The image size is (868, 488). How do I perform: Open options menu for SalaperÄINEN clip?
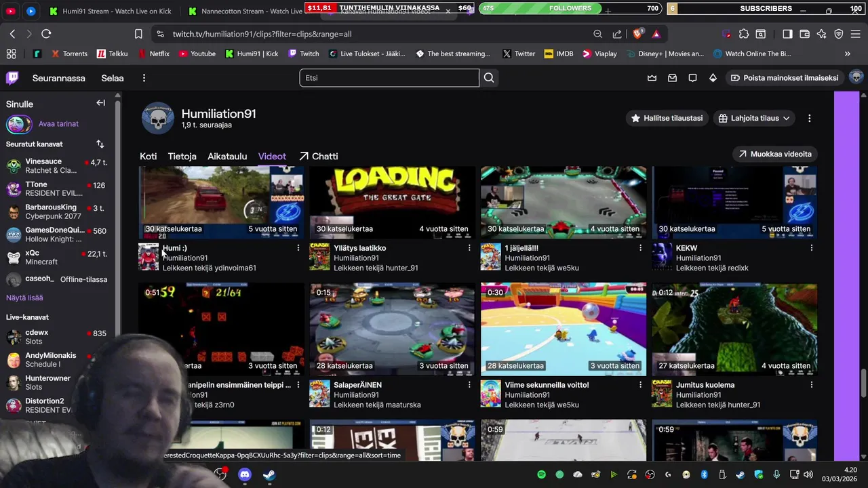coord(469,385)
